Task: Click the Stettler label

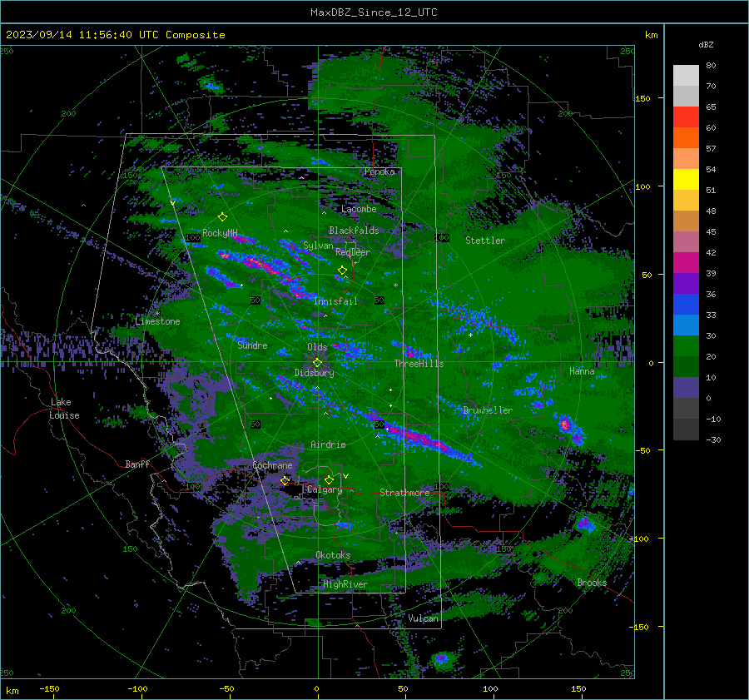Action: pyautogui.click(x=485, y=241)
